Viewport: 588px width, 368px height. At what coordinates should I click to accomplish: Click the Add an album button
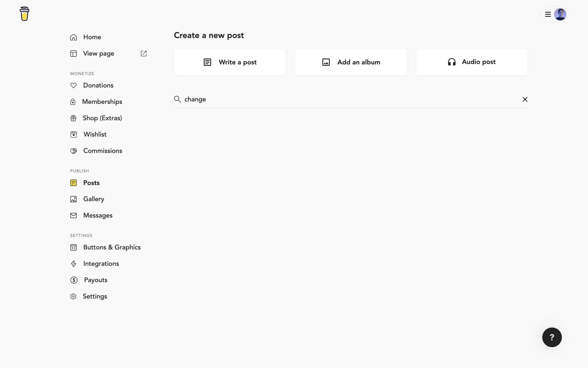(x=351, y=62)
